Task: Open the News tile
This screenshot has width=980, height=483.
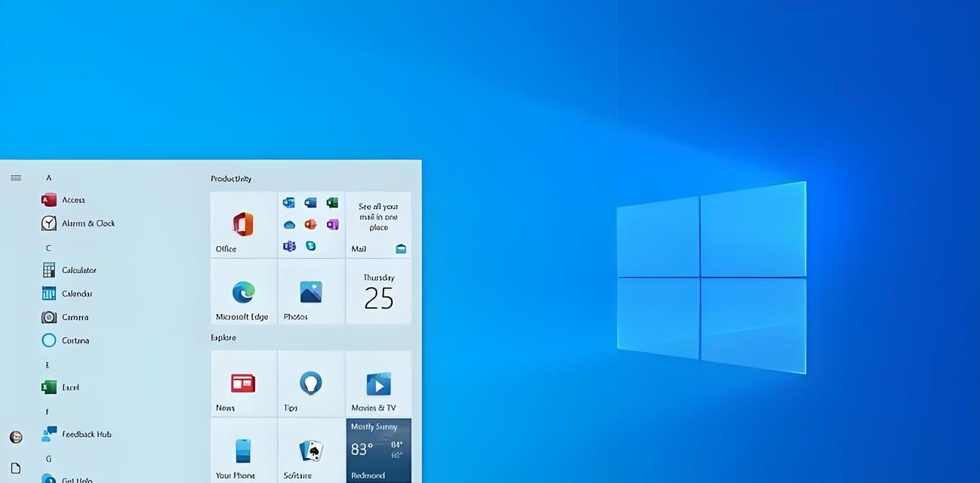Action: pyautogui.click(x=244, y=383)
